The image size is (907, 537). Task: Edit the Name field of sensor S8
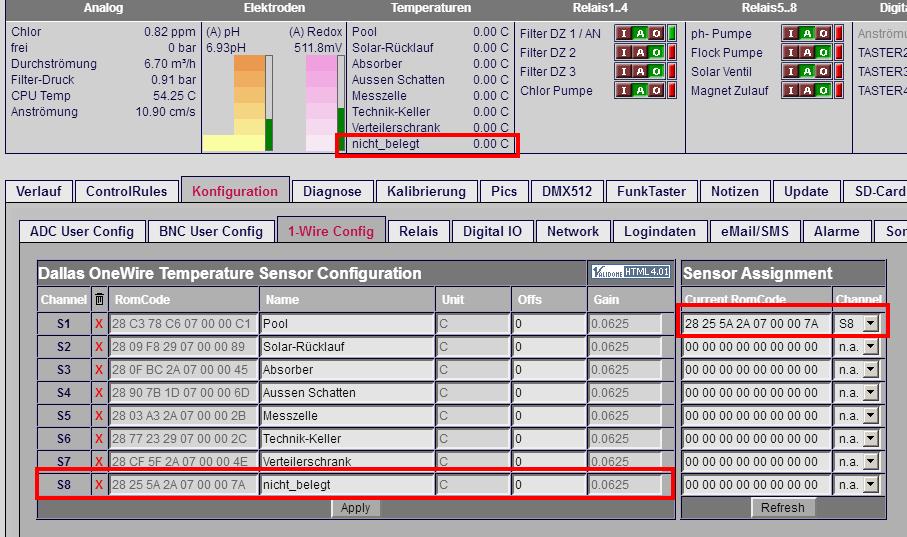(347, 485)
